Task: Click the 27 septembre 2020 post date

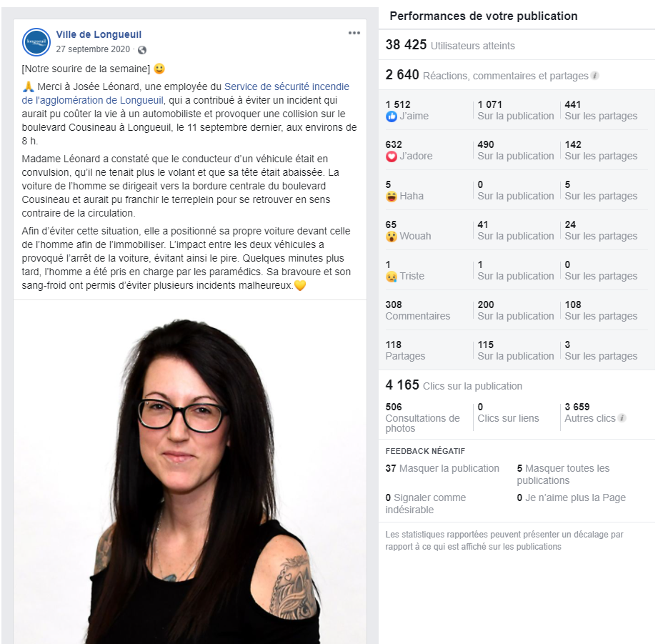Action: coord(93,49)
